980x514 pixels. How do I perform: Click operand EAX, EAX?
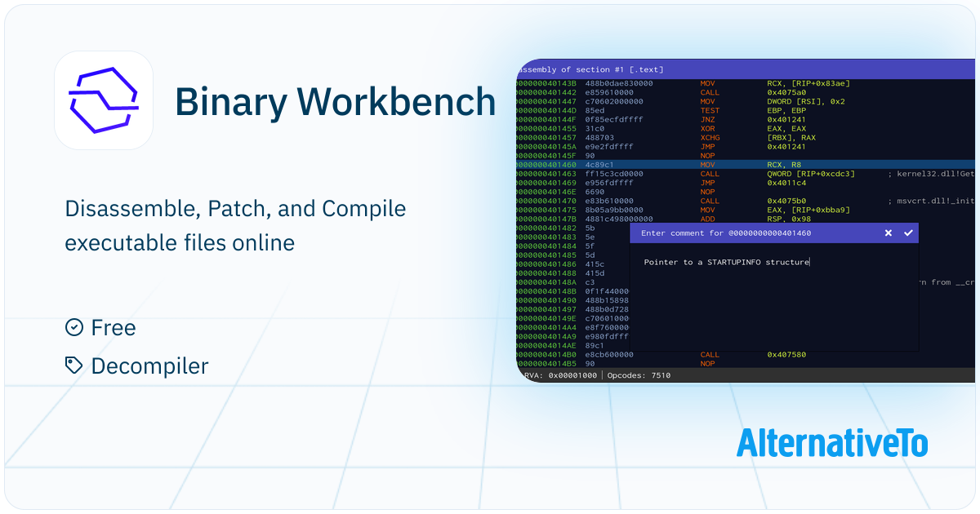[786, 128]
